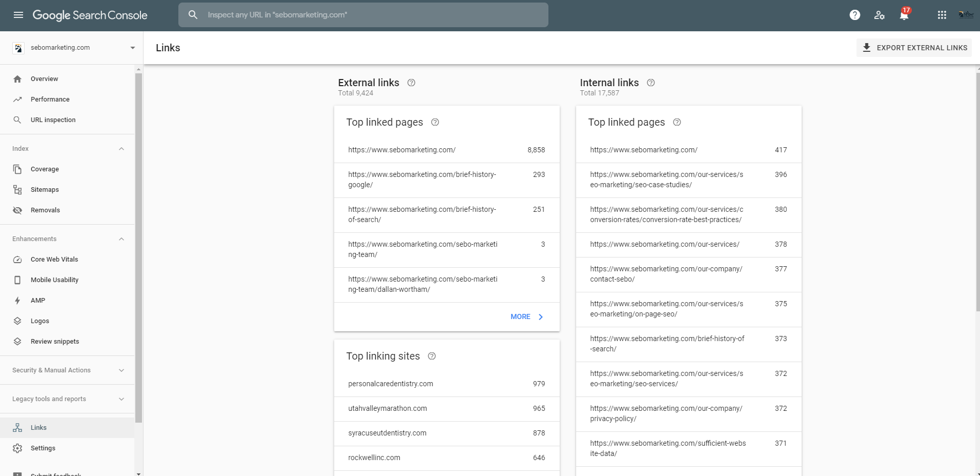Open the Google apps grid
This screenshot has width=980, height=476.
942,15
